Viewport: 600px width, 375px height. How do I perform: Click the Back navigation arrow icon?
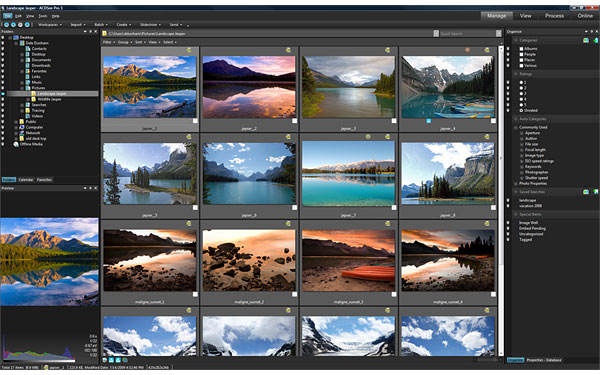(x=7, y=24)
